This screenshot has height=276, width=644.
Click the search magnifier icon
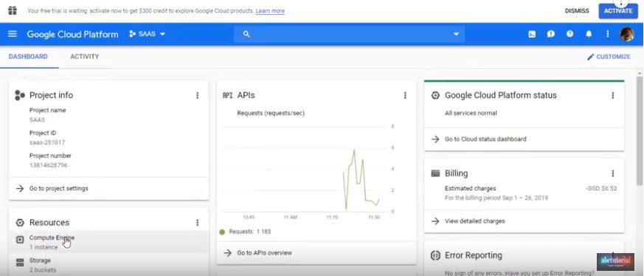(x=246, y=34)
